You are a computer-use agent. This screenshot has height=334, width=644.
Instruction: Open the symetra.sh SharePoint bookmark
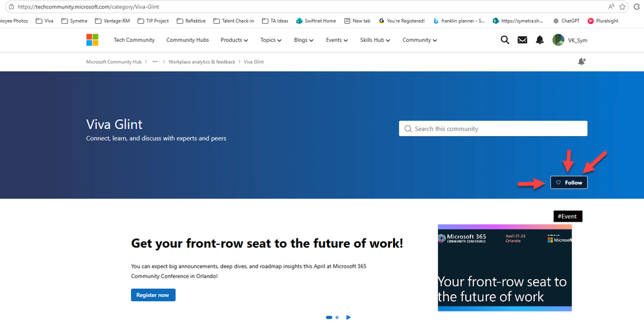[x=518, y=21]
